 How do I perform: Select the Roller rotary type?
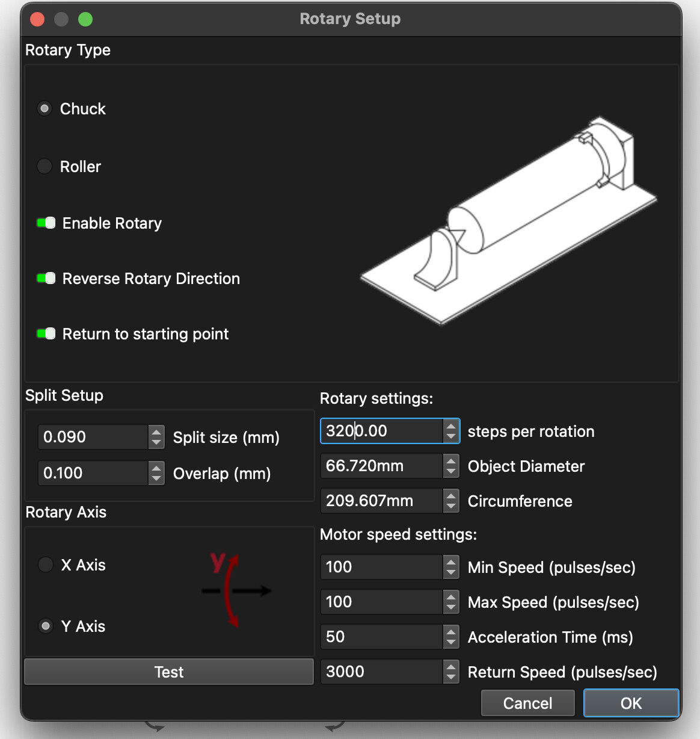[45, 167]
